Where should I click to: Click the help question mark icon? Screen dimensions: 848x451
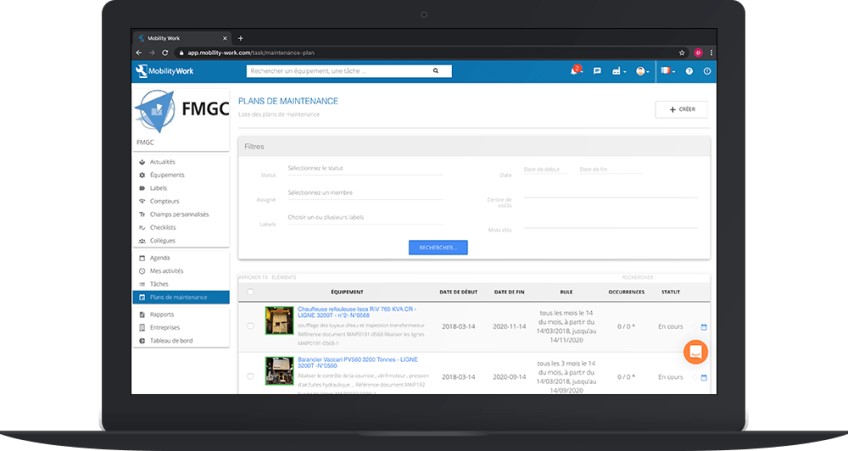point(689,71)
